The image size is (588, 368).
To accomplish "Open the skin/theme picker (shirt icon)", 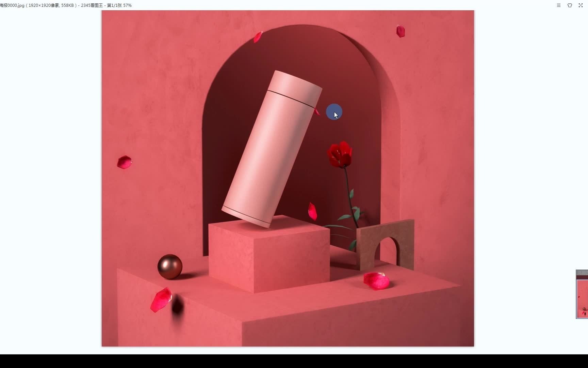I will 569,5.
